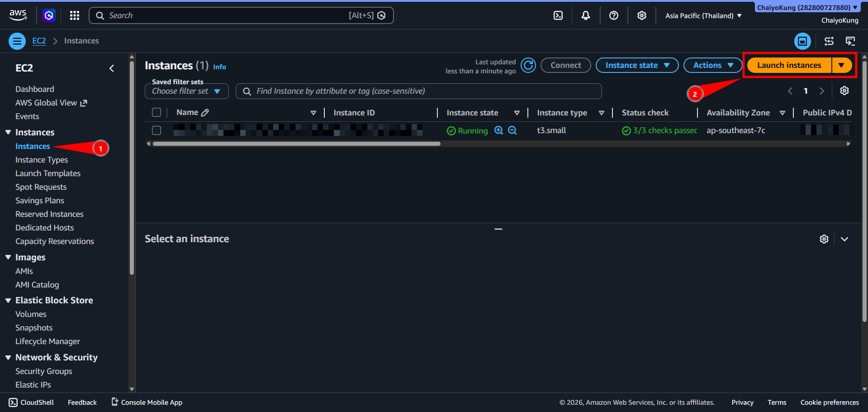Open the help question mark menu
The height and width of the screenshot is (412, 868).
point(614,15)
